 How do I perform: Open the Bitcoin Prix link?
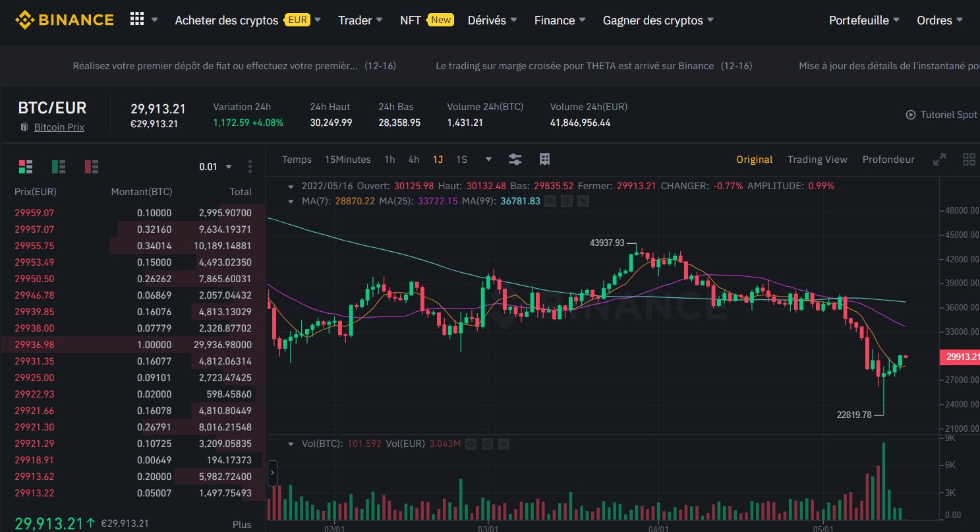[59, 127]
